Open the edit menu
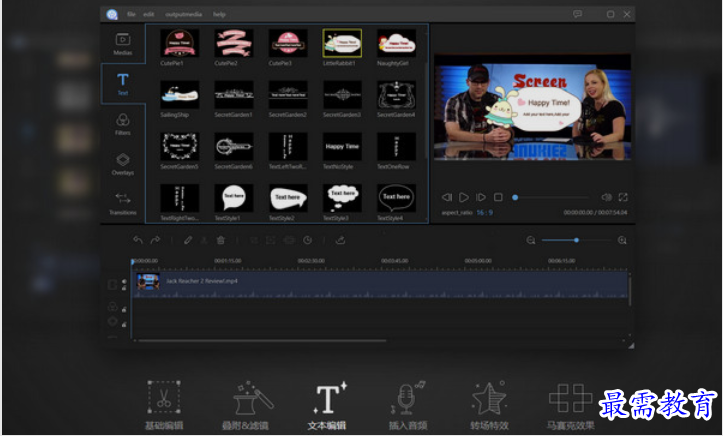Image resolution: width=723 pixels, height=436 pixels. 148,14
